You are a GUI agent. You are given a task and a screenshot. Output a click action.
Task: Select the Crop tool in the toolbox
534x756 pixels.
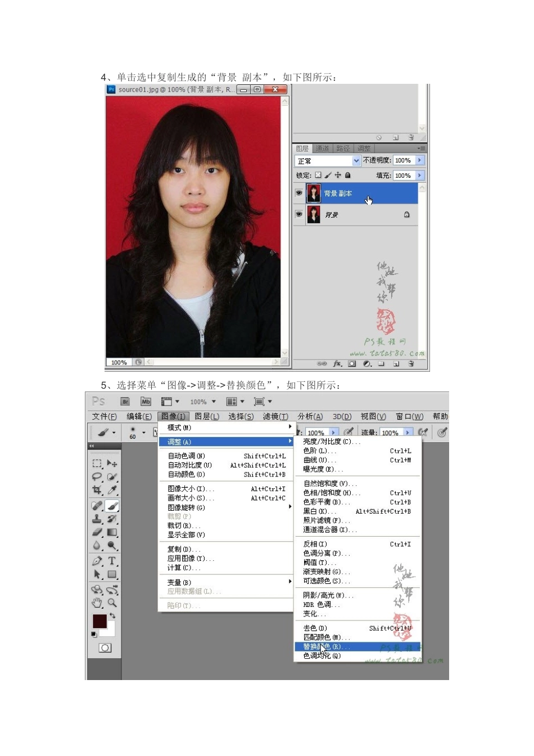tap(97, 490)
